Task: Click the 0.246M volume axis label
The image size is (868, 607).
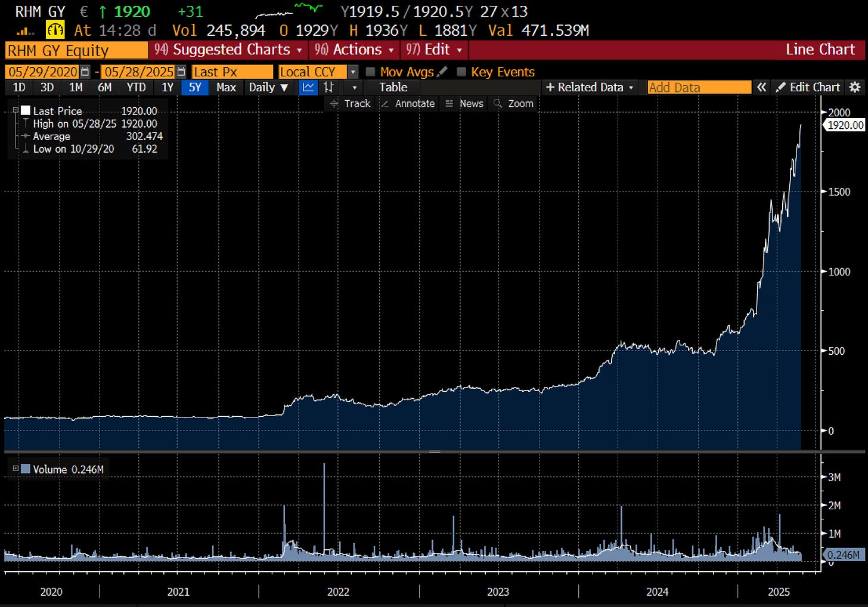Action: pyautogui.click(x=844, y=555)
